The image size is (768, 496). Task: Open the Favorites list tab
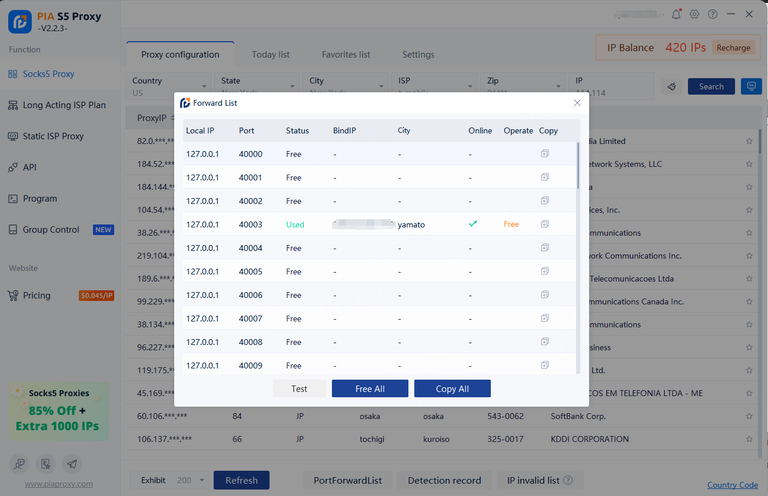(x=346, y=55)
